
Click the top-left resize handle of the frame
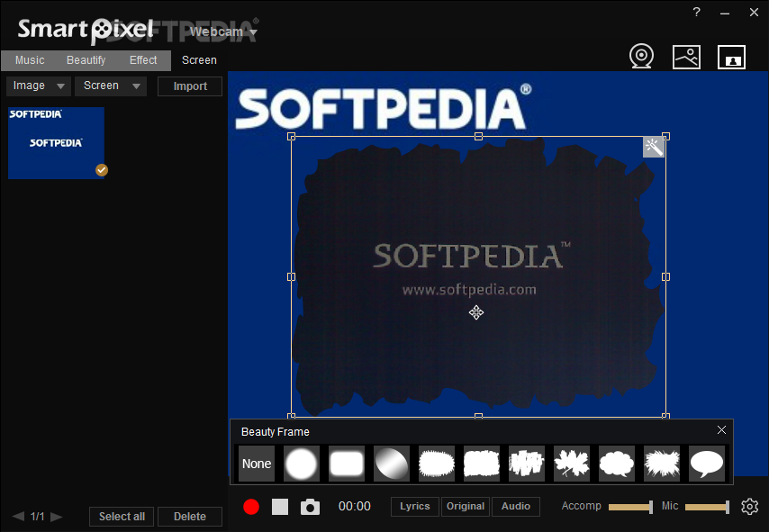292,136
